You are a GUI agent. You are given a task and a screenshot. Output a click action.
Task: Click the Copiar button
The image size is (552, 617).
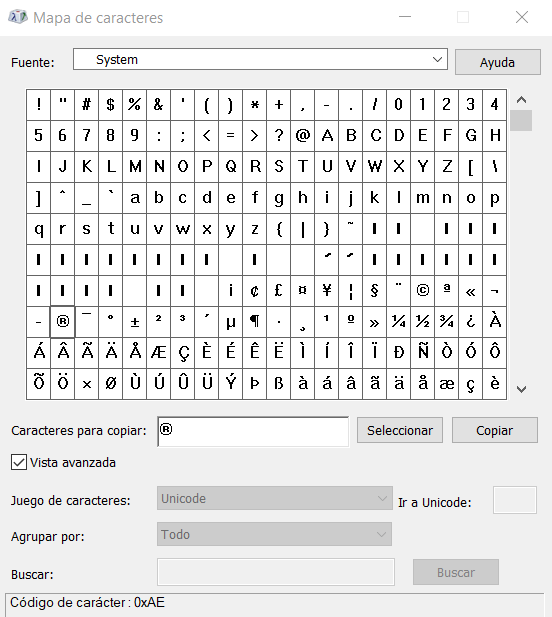click(495, 430)
